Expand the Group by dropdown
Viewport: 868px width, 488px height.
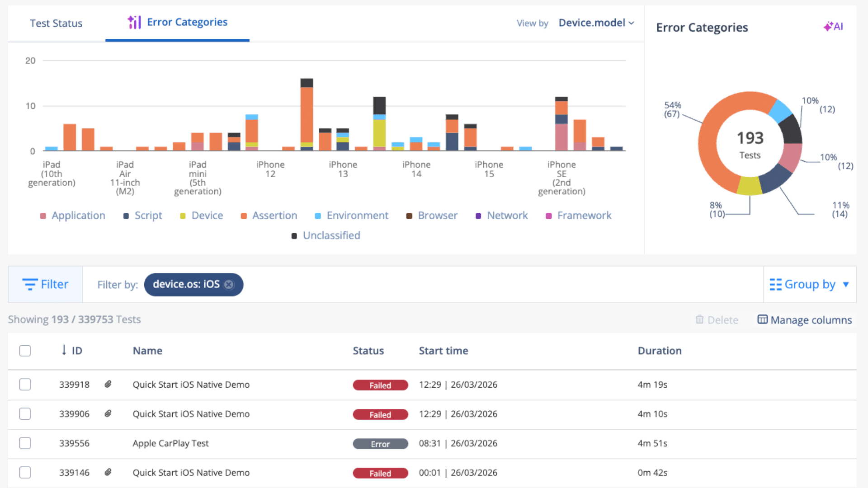coord(810,284)
